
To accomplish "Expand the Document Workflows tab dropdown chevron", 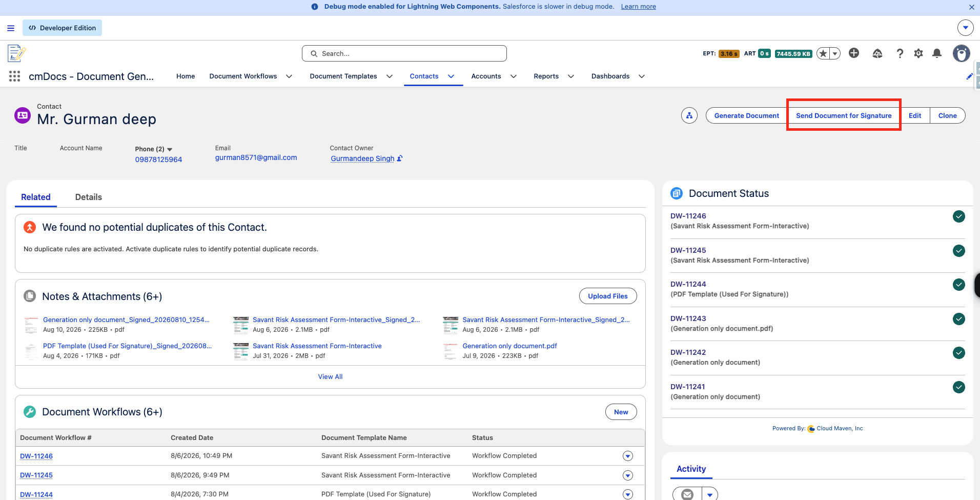I will [289, 76].
